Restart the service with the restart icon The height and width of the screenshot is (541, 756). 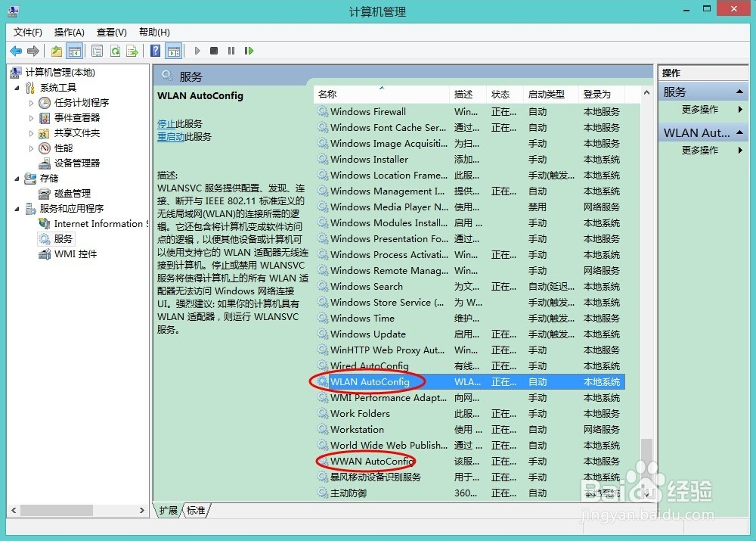(249, 51)
